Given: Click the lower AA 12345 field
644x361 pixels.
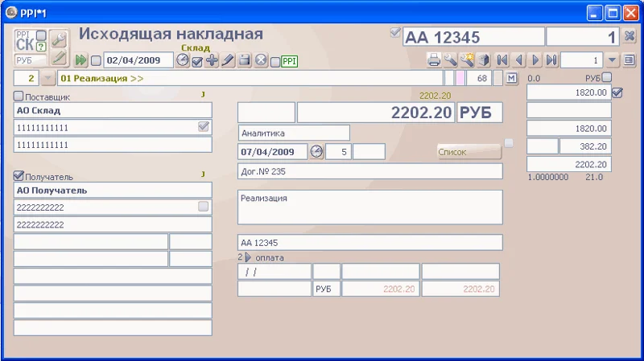Looking at the screenshot, I should point(370,243).
